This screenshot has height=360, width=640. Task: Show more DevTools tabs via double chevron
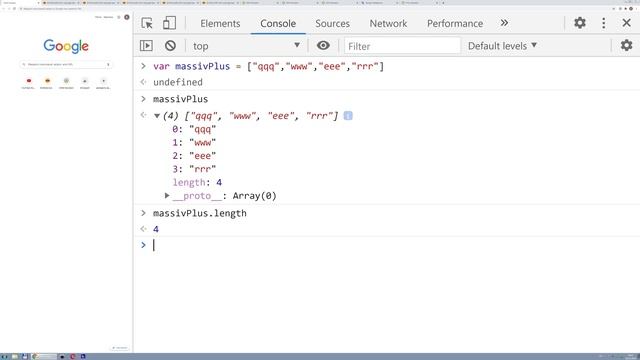coord(504,23)
